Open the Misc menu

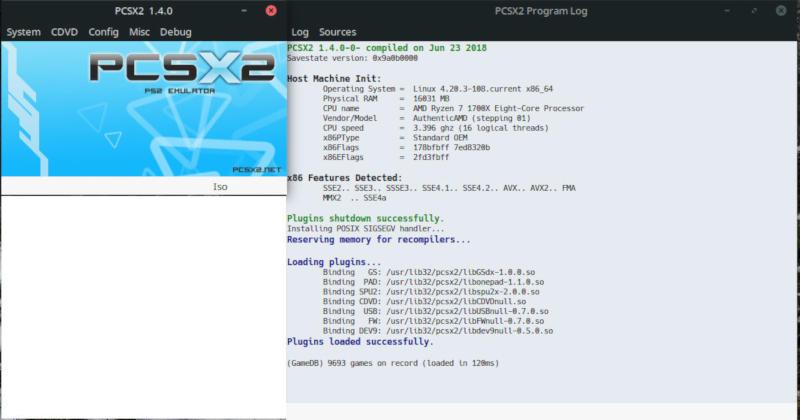139,32
